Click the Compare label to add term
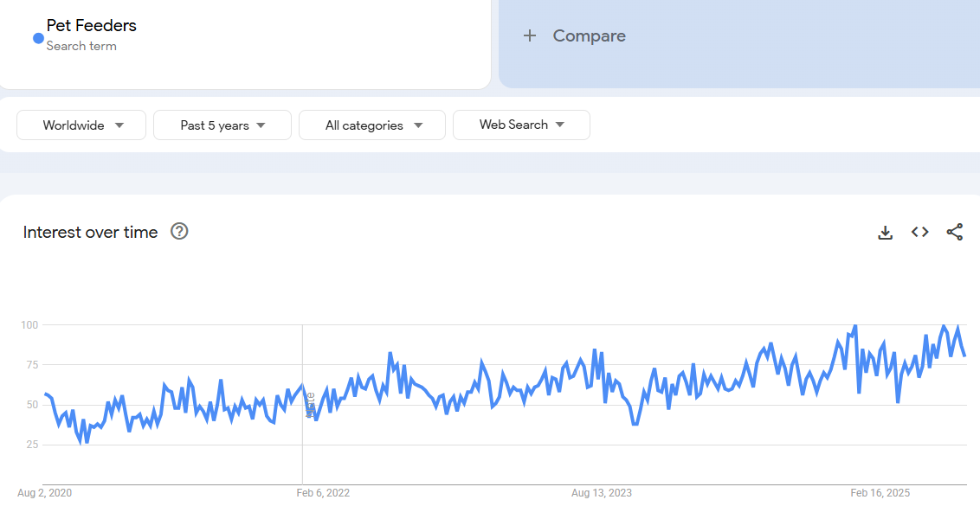Viewport: 980px width, 519px height. 589,35
